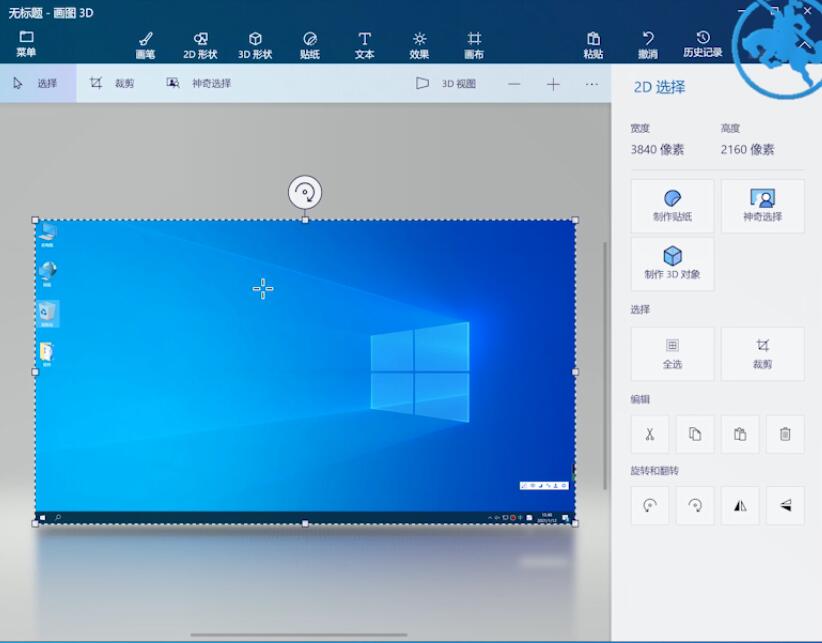This screenshot has width=822, height=643.
Task: Open the three-dot more options menu
Action: (592, 84)
